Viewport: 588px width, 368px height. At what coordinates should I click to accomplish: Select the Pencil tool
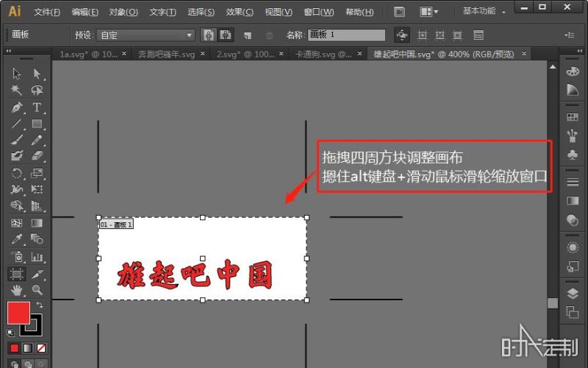[x=37, y=140]
